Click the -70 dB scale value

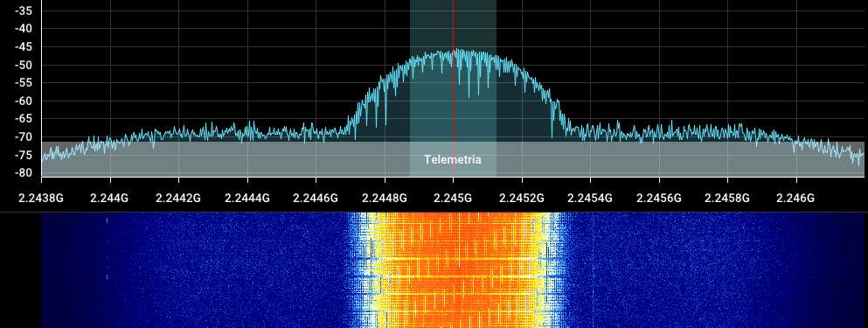[x=24, y=136]
